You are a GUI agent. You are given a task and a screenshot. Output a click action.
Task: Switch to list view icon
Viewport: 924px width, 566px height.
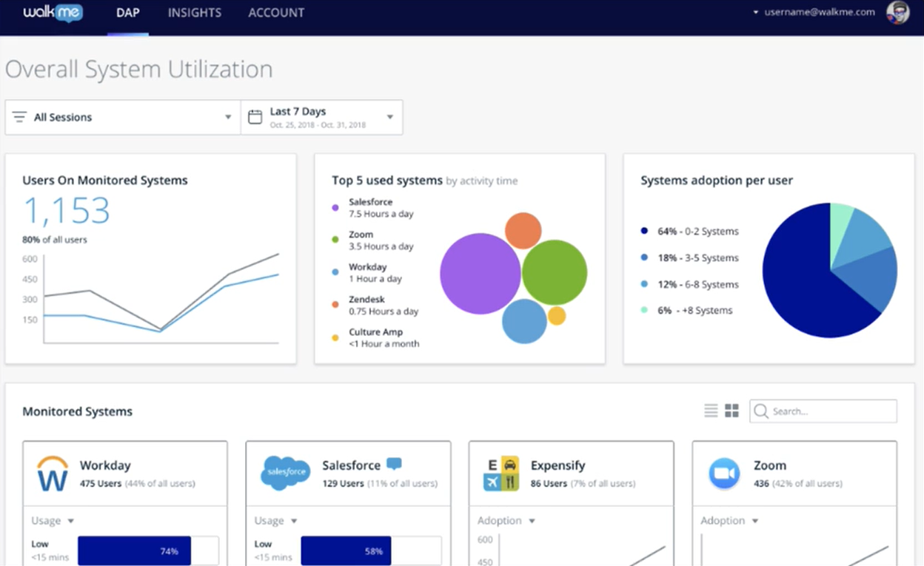(711, 411)
